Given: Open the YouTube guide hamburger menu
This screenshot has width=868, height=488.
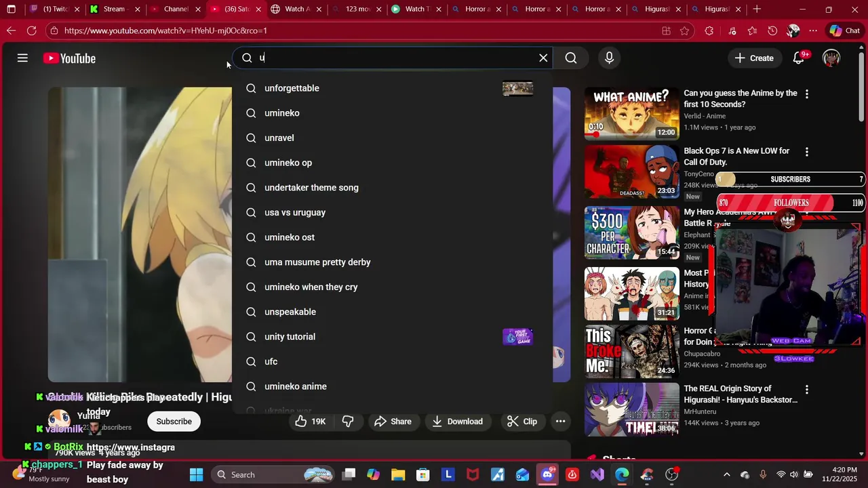Looking at the screenshot, I should [x=22, y=58].
